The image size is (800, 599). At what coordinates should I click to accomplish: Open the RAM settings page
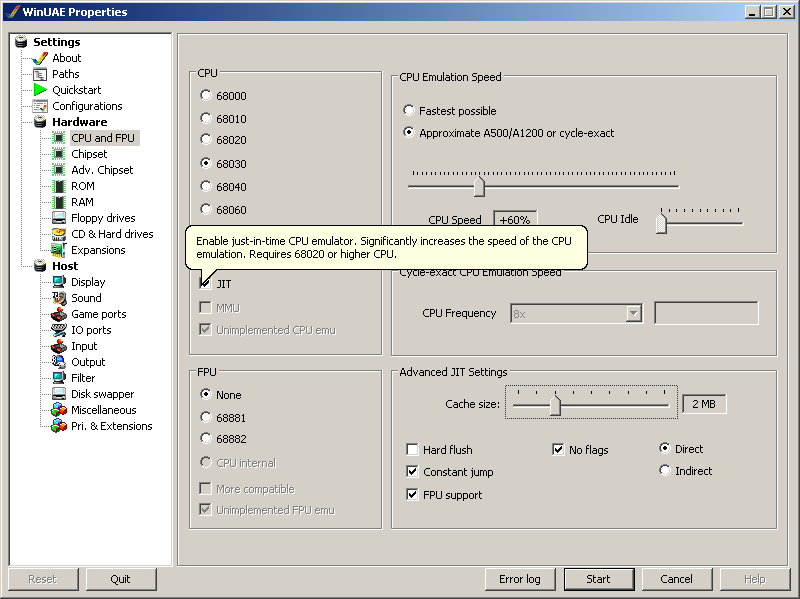82,202
